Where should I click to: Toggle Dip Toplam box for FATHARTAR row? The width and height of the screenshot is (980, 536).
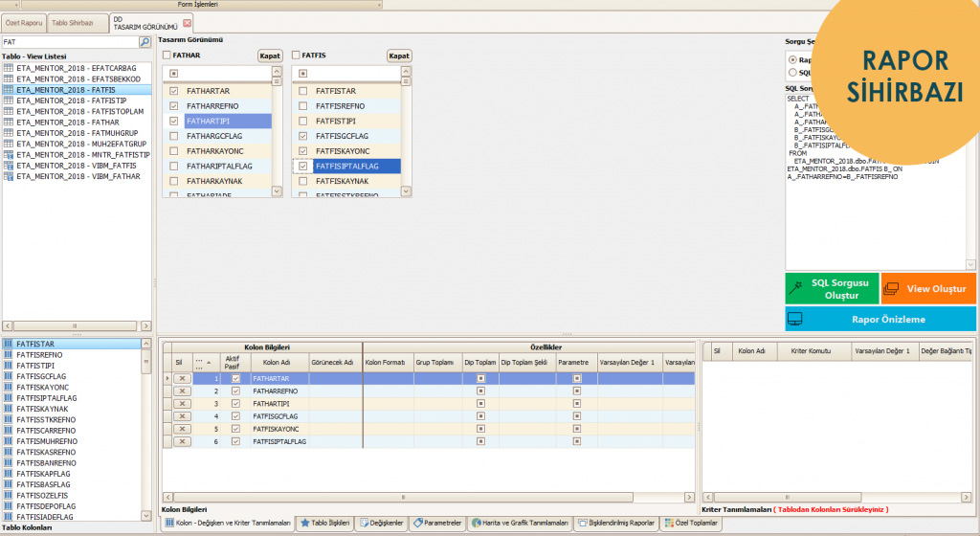tap(480, 379)
